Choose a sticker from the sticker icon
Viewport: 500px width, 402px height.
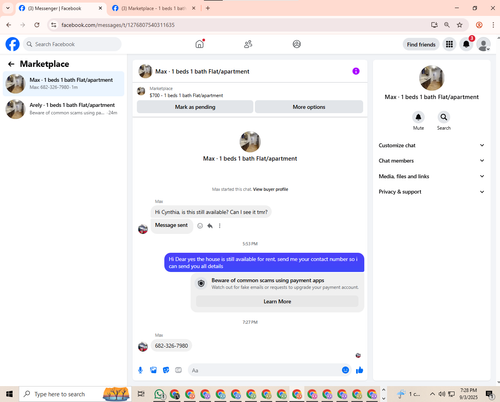(166, 370)
